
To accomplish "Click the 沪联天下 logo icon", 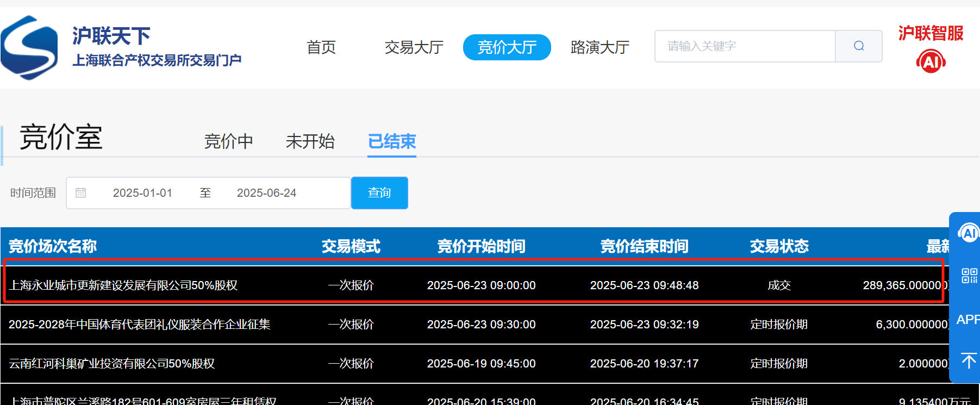I will tap(30, 48).
